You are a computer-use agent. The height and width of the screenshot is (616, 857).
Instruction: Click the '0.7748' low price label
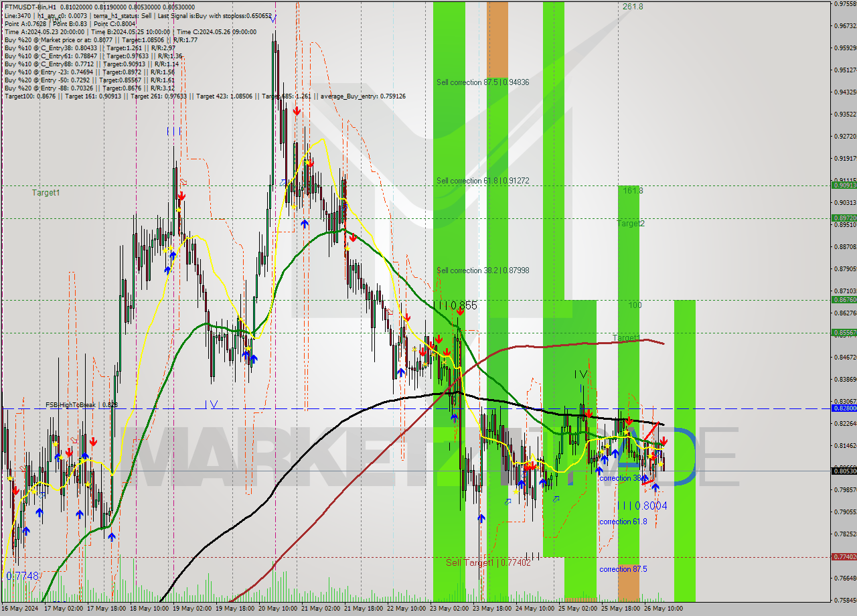[x=22, y=576]
